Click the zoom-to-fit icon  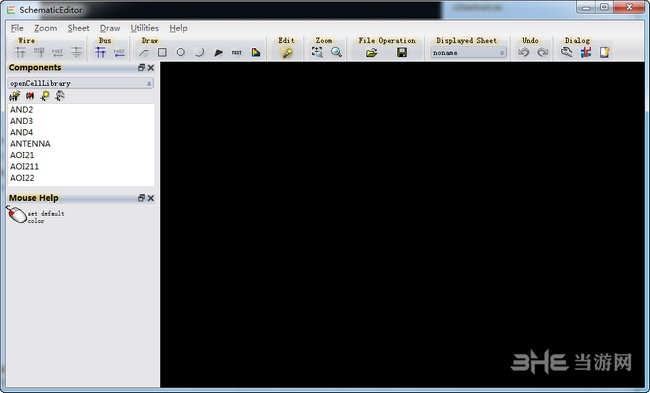(x=317, y=52)
